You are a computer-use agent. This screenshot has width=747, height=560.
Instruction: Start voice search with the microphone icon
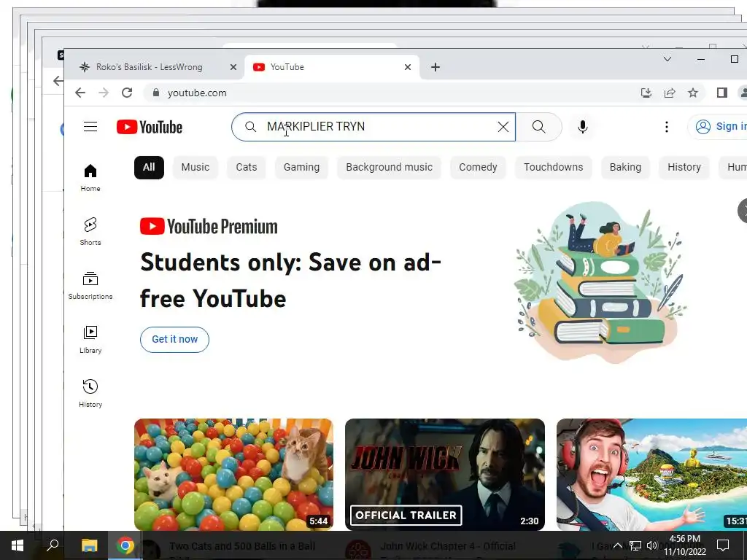[582, 127]
